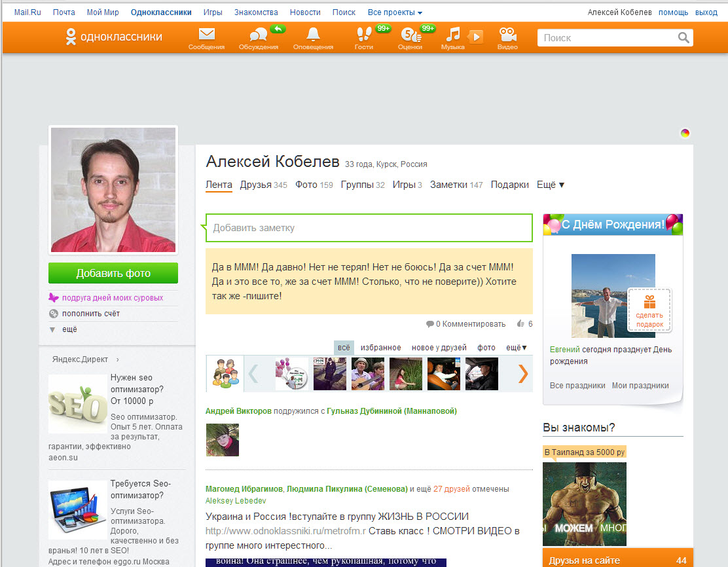The width and height of the screenshot is (728, 567).
Task: Switch to the Лента tab
Action: pos(219,185)
